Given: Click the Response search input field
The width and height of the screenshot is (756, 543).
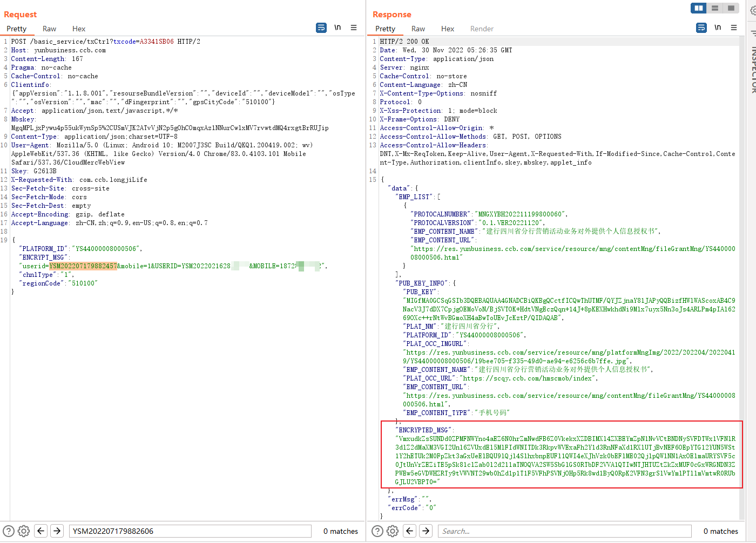Looking at the screenshot, I should pyautogui.click(x=564, y=531).
